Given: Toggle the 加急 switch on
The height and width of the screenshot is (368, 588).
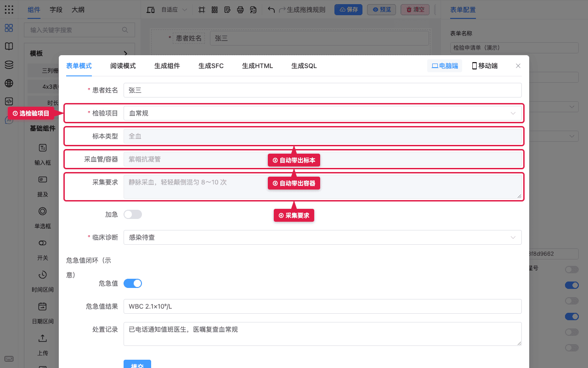Looking at the screenshot, I should [x=133, y=214].
